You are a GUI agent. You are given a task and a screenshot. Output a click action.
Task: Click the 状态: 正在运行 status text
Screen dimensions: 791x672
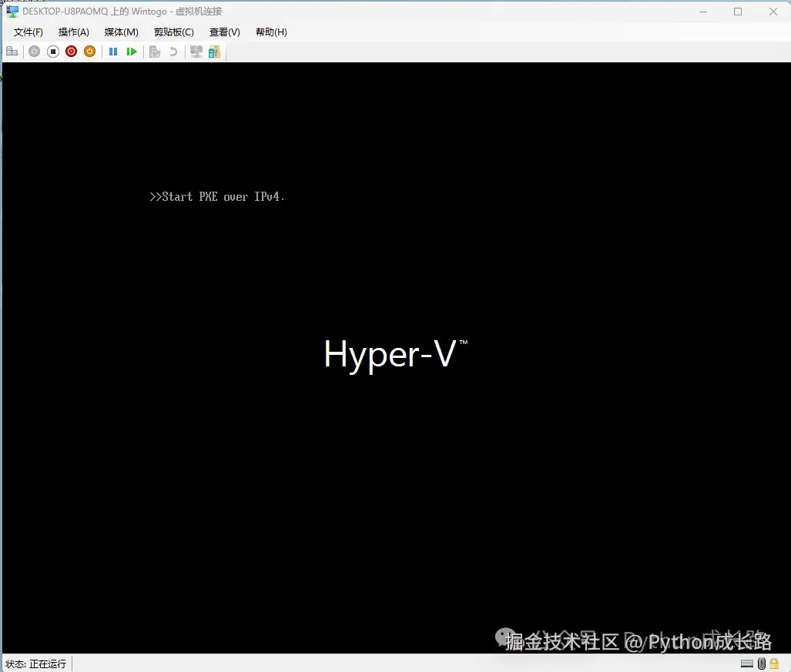tap(36, 664)
